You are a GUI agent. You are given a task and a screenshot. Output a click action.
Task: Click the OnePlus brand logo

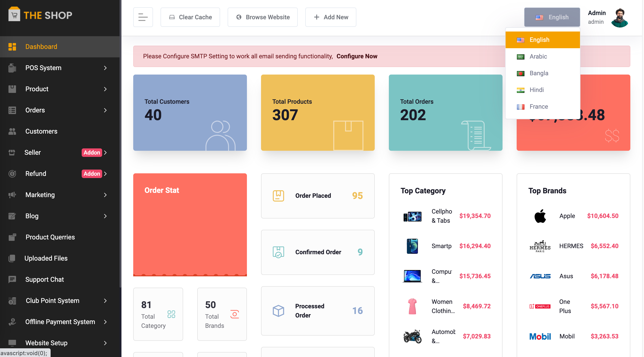point(540,306)
